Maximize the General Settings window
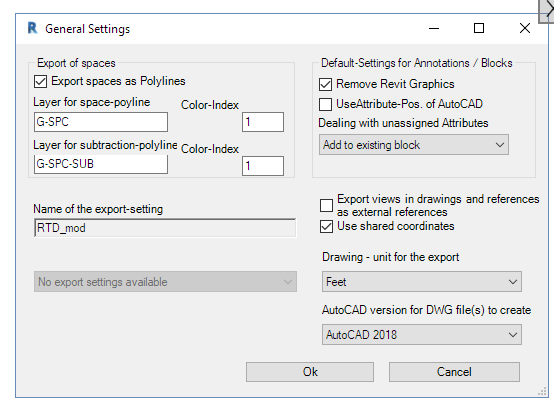Image resolution: width=554 pixels, height=401 pixels. 479,28
